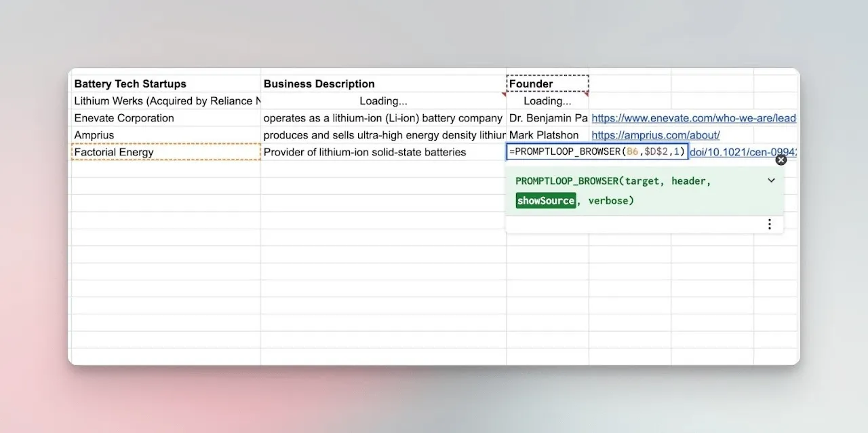This screenshot has height=433, width=868.
Task: Select the Lithium Werks company cell
Action: (166, 101)
